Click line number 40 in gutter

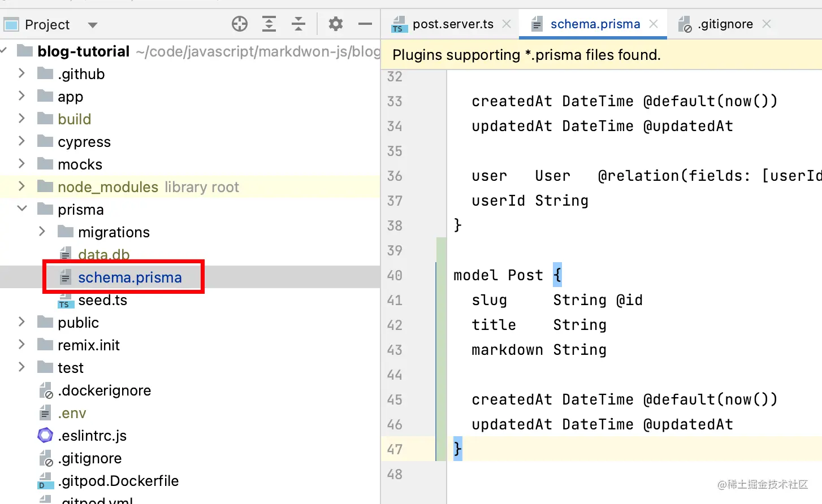tap(395, 275)
